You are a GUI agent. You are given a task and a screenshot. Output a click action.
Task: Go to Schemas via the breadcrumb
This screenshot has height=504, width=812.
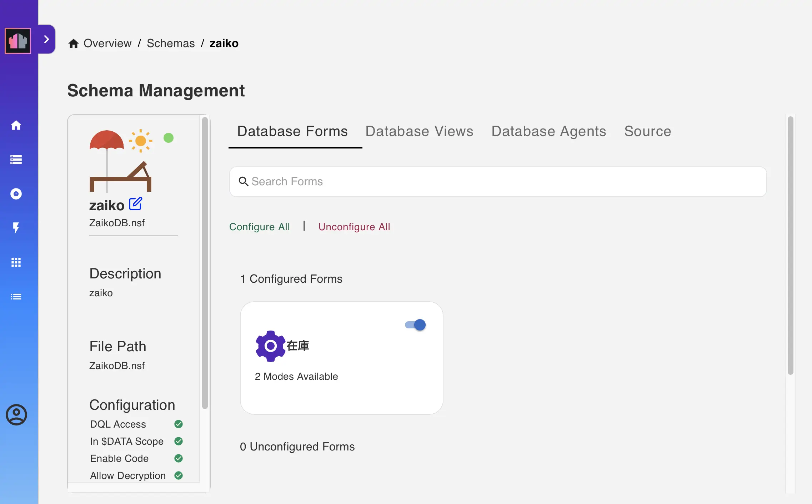pos(171,43)
